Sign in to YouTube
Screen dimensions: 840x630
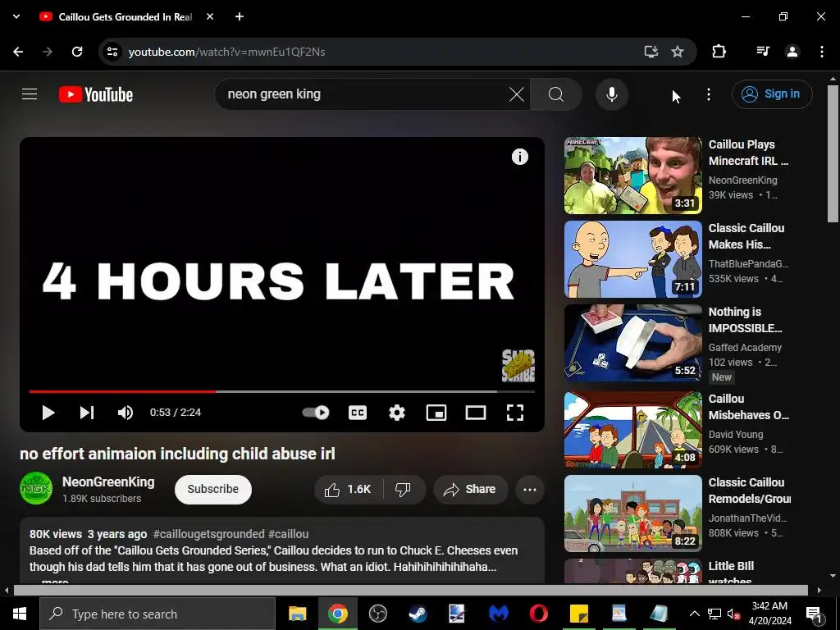point(772,94)
